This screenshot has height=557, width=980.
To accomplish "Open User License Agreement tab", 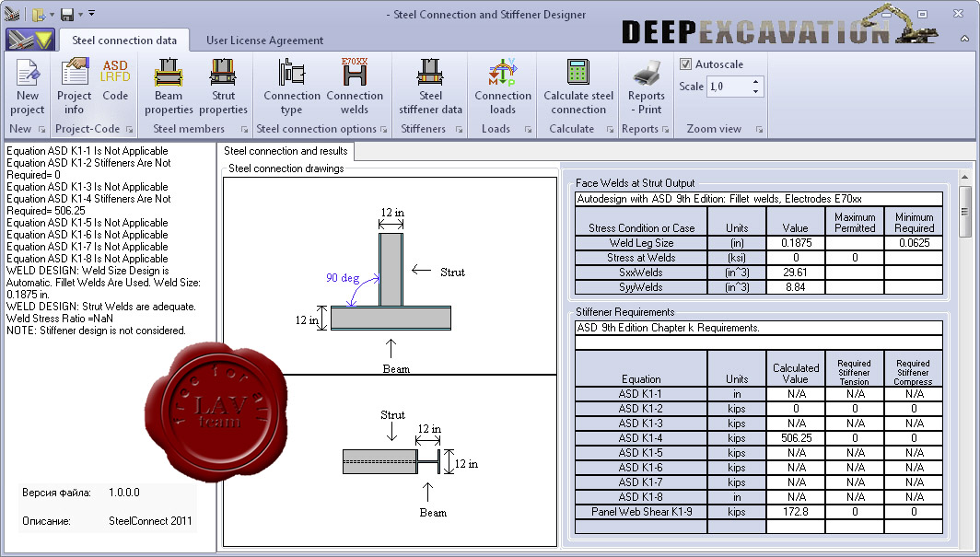I will point(264,40).
